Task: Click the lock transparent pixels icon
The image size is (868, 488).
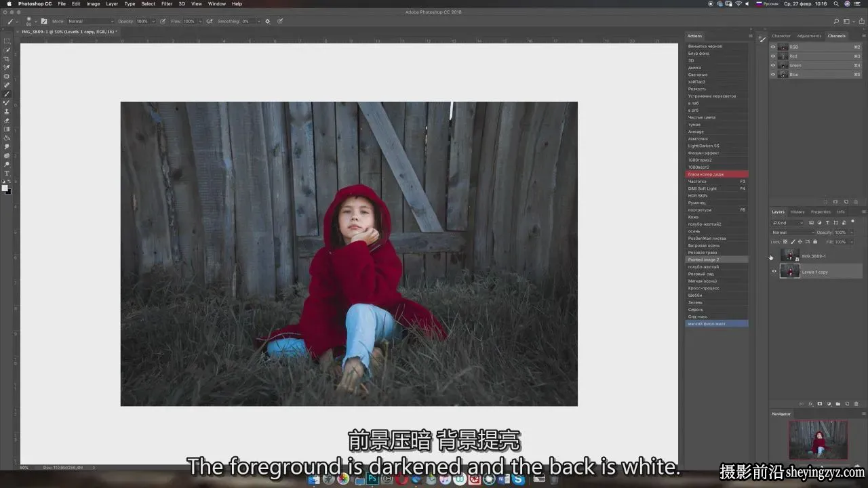Action: coord(785,241)
